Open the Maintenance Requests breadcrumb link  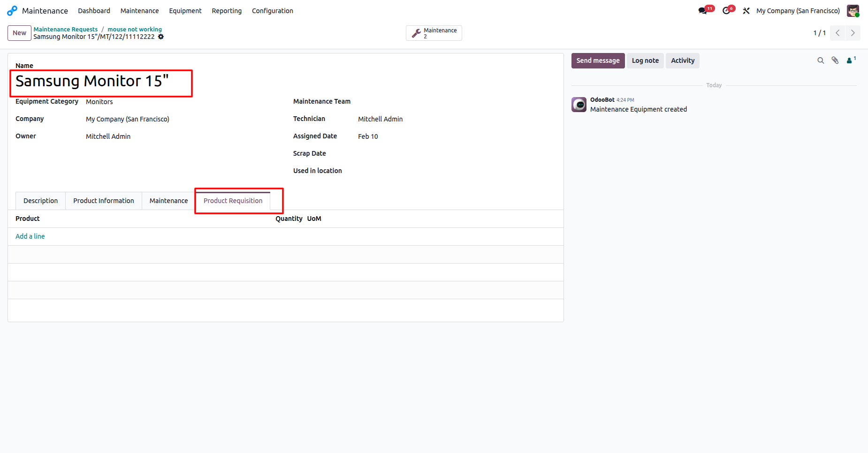pos(66,29)
